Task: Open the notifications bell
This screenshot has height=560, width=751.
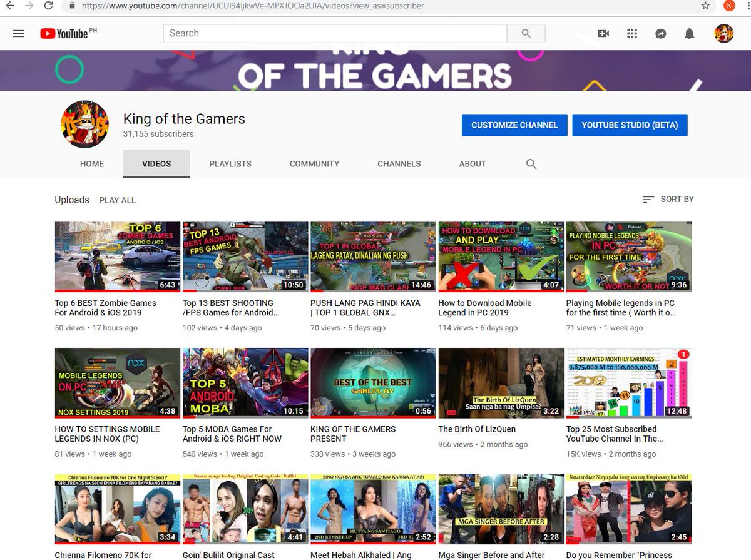Action: 690,34
